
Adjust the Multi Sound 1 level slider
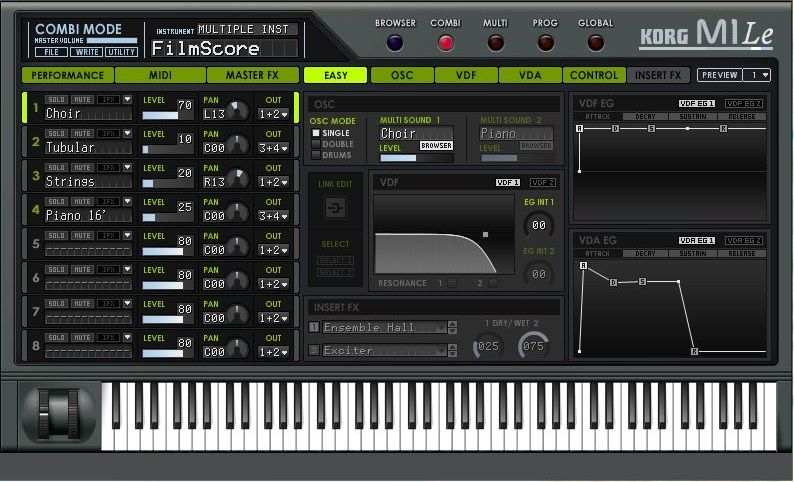(416, 158)
